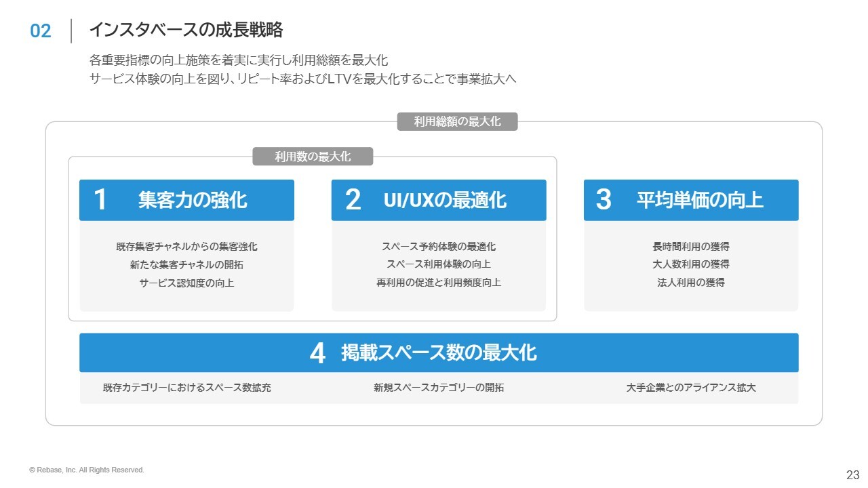Screen dimensions: 868x488
Task: Select the line 再利用の促進と利用頻度向上
Action: pyautogui.click(x=439, y=283)
